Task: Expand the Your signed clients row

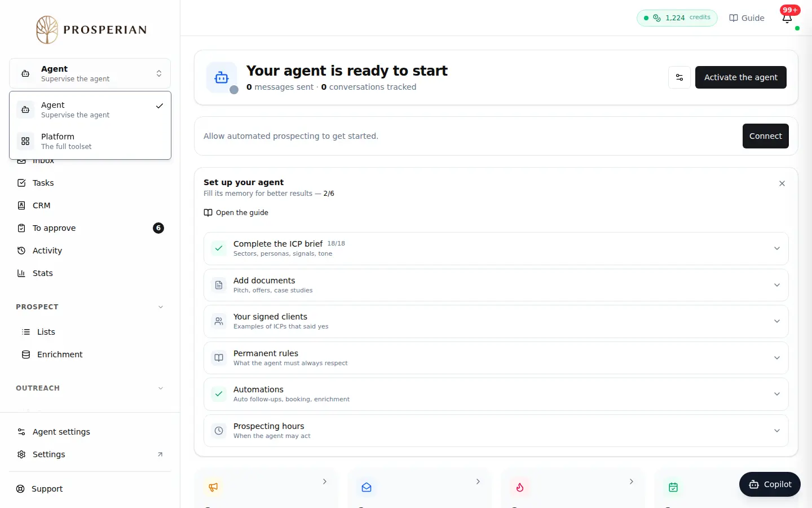Action: tap(496, 321)
